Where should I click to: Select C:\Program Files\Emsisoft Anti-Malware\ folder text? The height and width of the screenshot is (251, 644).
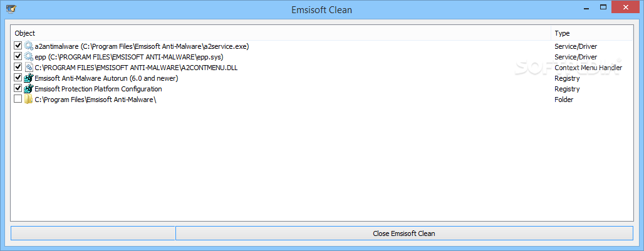96,100
